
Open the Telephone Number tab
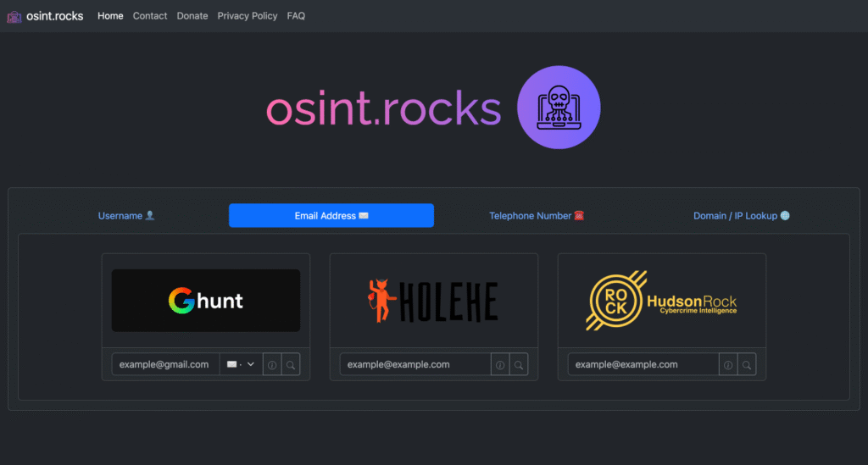click(537, 216)
